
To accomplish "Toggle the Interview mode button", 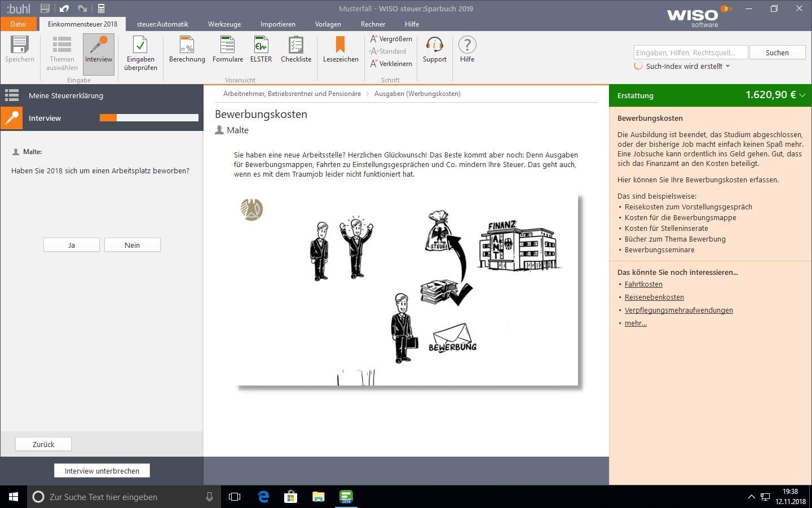I will pyautogui.click(x=99, y=54).
